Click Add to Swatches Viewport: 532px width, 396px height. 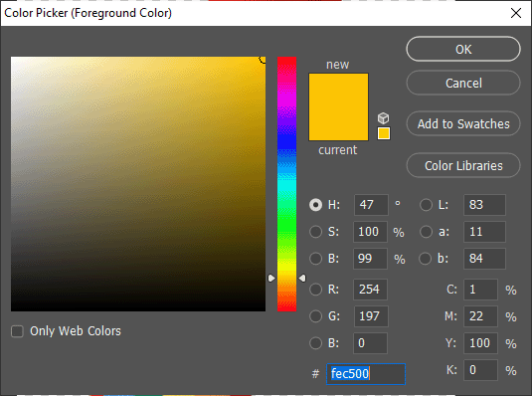(x=463, y=123)
